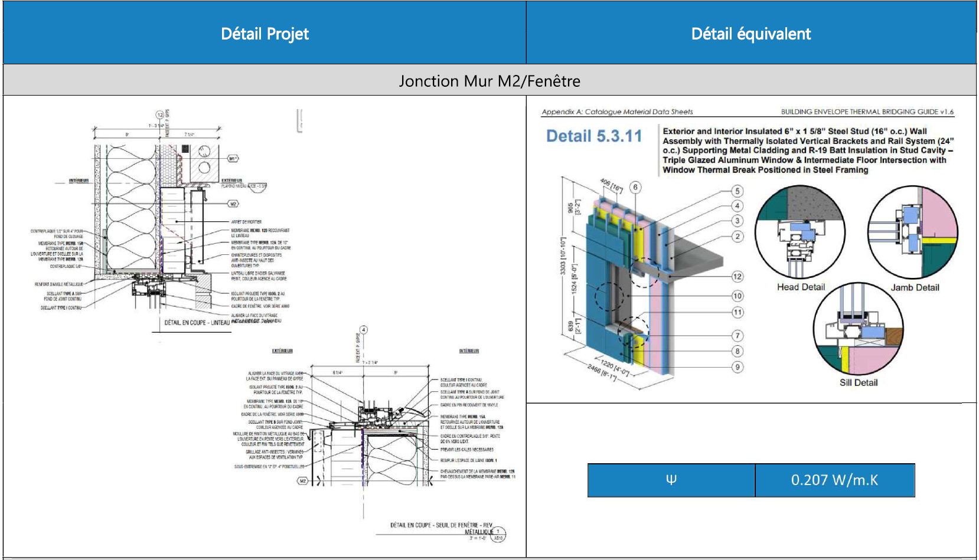Click grid bubble 4 above sill drawing
The width and height of the screenshot is (979, 560).
click(364, 330)
